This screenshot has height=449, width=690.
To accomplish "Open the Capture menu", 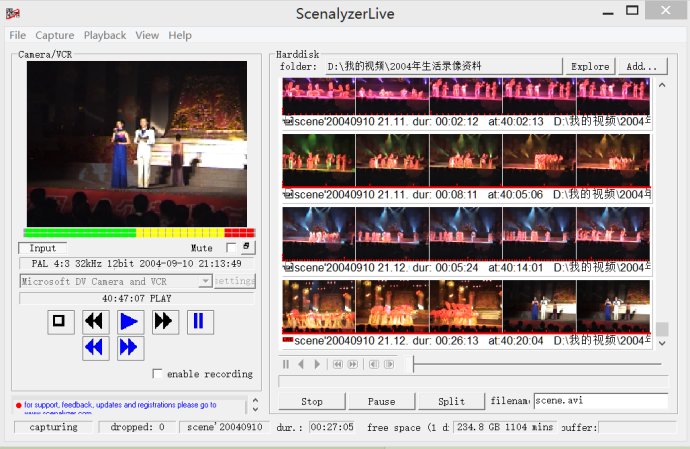I will pyautogui.click(x=55, y=35).
